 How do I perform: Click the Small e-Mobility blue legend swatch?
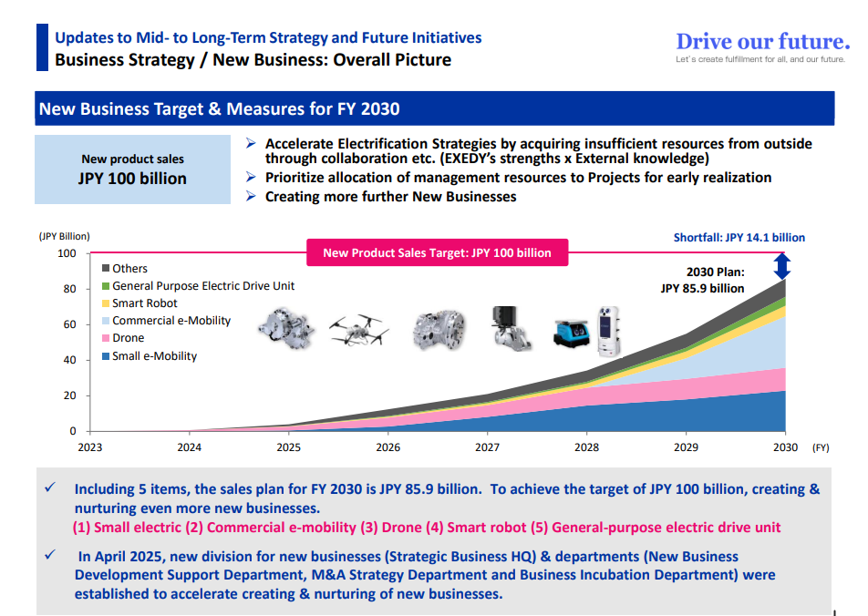pyautogui.click(x=106, y=356)
